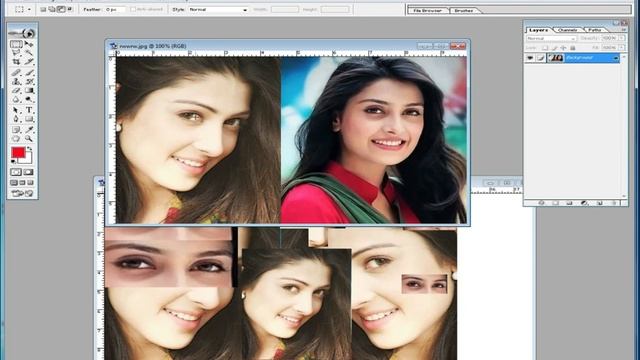The width and height of the screenshot is (640, 360).
Task: Select the Crop tool
Action: (x=16, y=62)
